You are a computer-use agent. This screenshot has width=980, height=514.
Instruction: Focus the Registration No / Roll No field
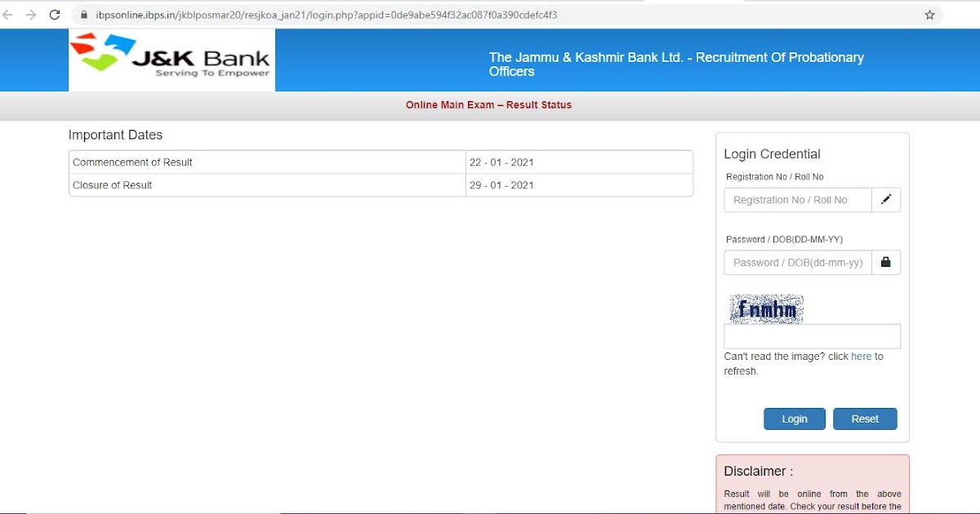click(x=798, y=200)
